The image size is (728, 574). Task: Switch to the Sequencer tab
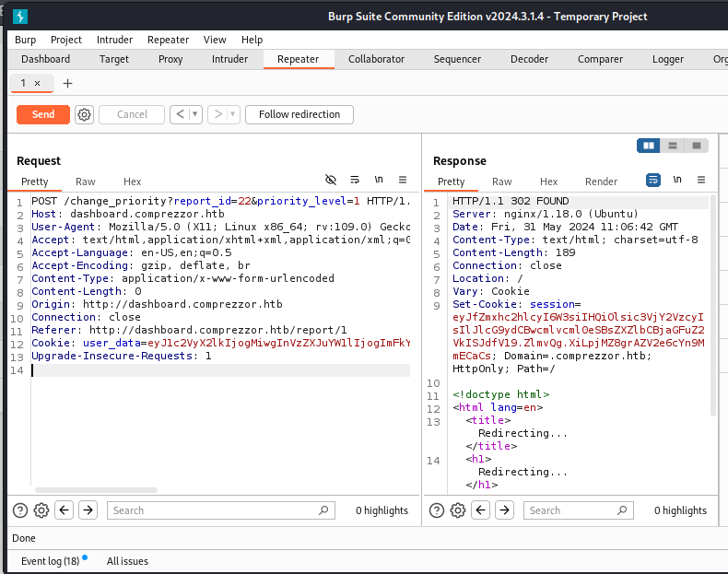tap(457, 59)
